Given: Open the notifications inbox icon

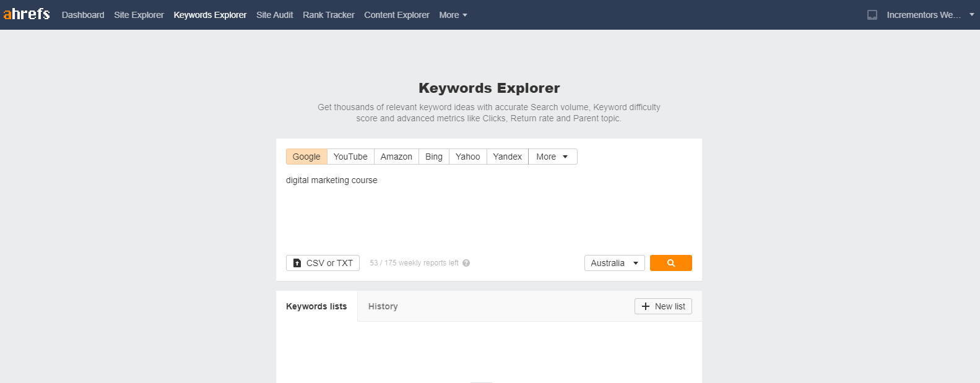Looking at the screenshot, I should click(872, 15).
